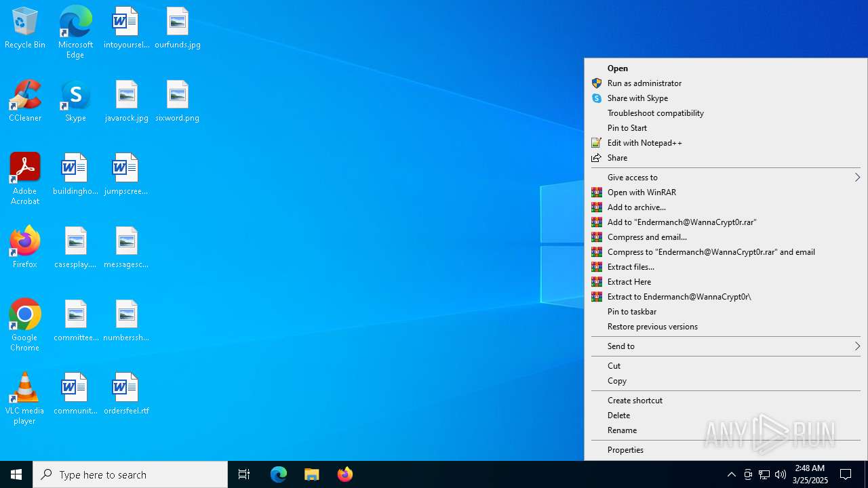The height and width of the screenshot is (488, 868).
Task: Choose Delete from the context menu
Action: [726, 415]
